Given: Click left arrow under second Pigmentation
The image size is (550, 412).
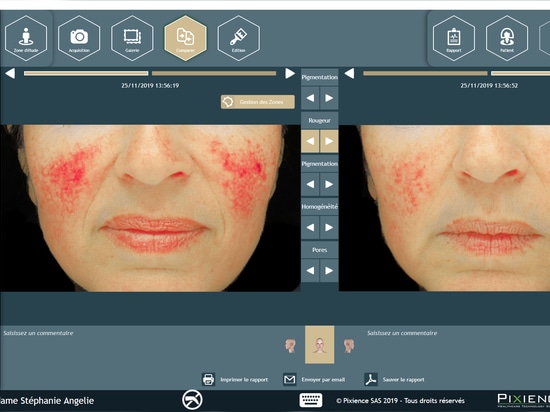Looking at the screenshot, I should 310,184.
